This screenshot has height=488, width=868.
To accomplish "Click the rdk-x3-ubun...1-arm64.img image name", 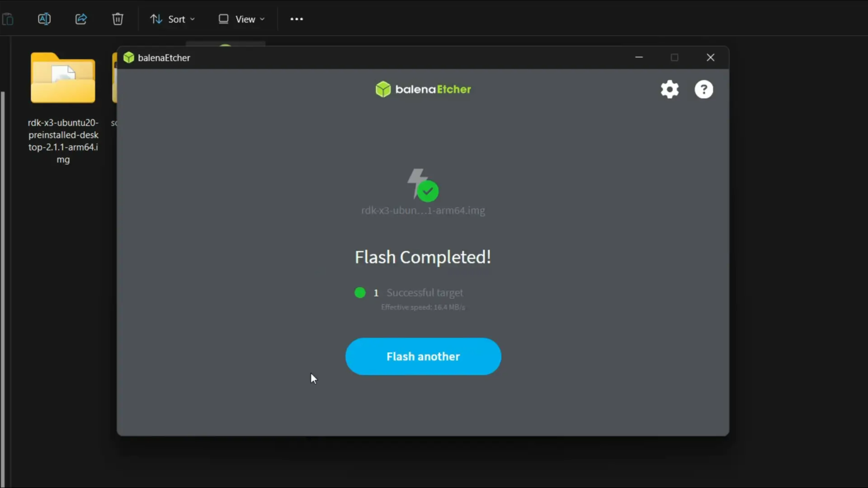I will tap(423, 211).
